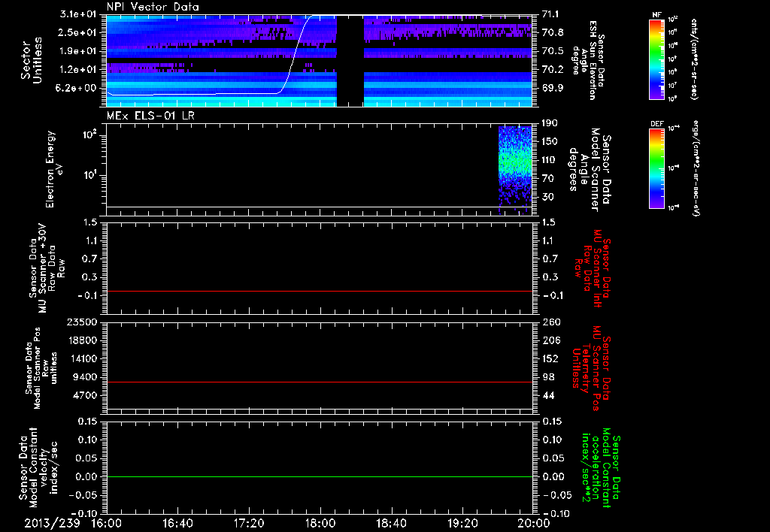The width and height of the screenshot is (770, 532).
Task: Click the "18:40" time axis label
Action: [391, 523]
